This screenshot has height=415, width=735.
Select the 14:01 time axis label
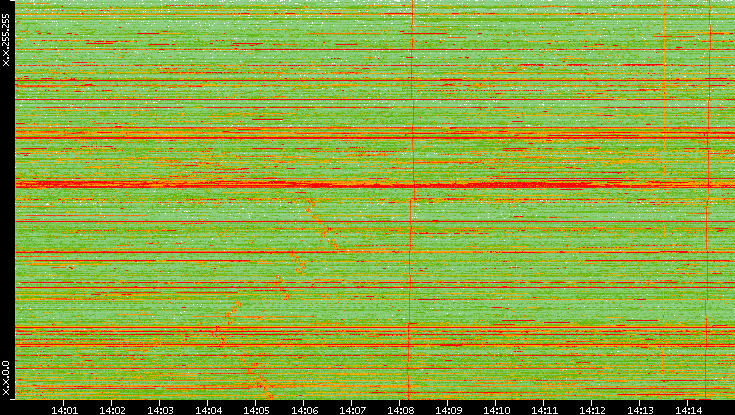(x=64, y=410)
